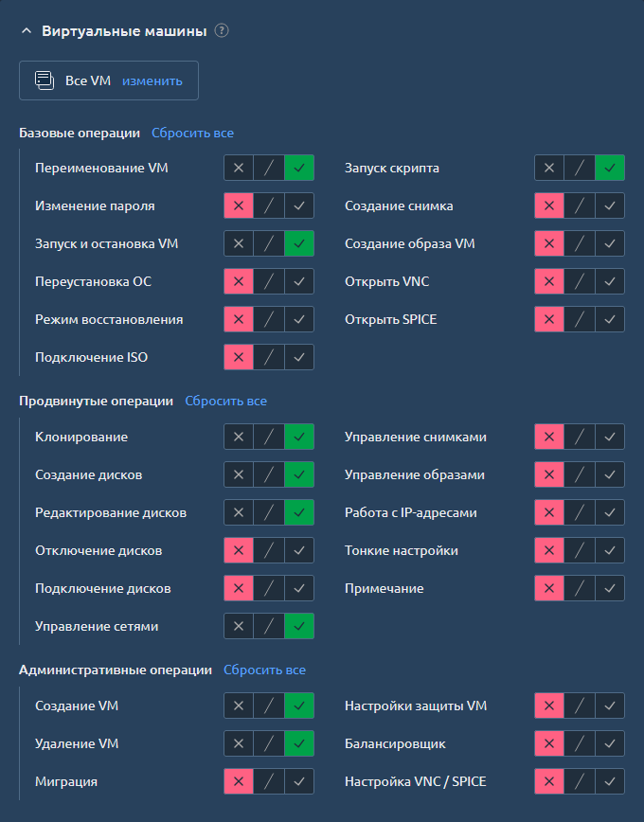Allow Создание снимка with the checkmark
The height and width of the screenshot is (822, 644).
point(609,206)
